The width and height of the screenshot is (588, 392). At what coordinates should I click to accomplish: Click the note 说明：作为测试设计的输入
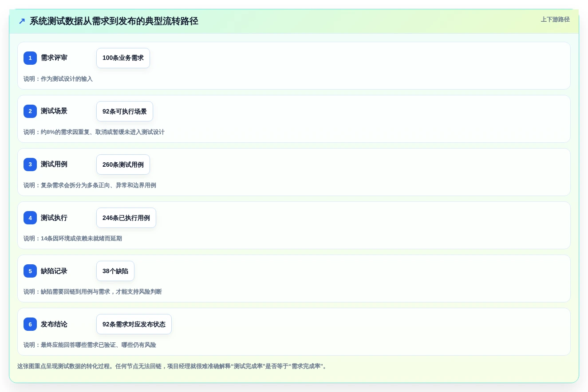pos(58,79)
